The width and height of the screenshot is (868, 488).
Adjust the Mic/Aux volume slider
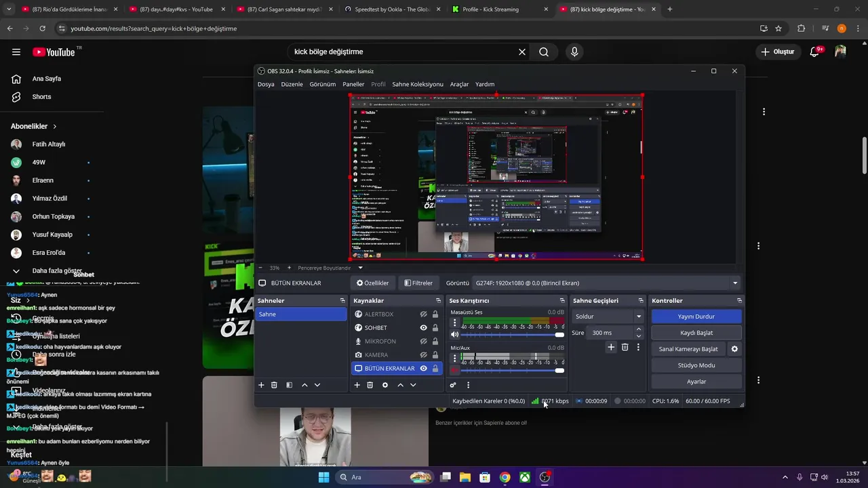point(513,370)
